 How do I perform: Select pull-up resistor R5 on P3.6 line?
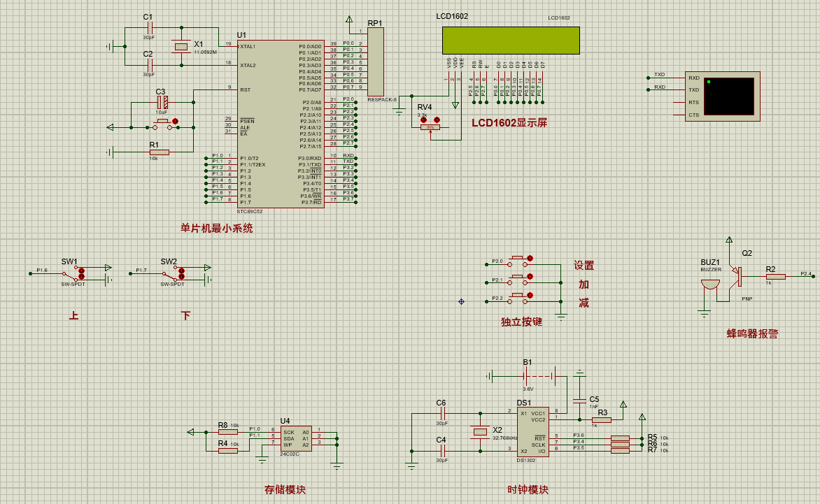(x=620, y=438)
